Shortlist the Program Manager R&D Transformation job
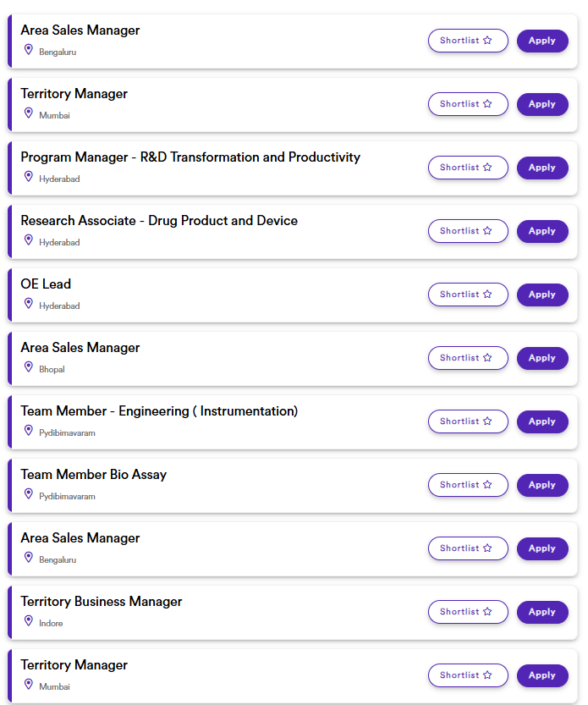 (468, 168)
